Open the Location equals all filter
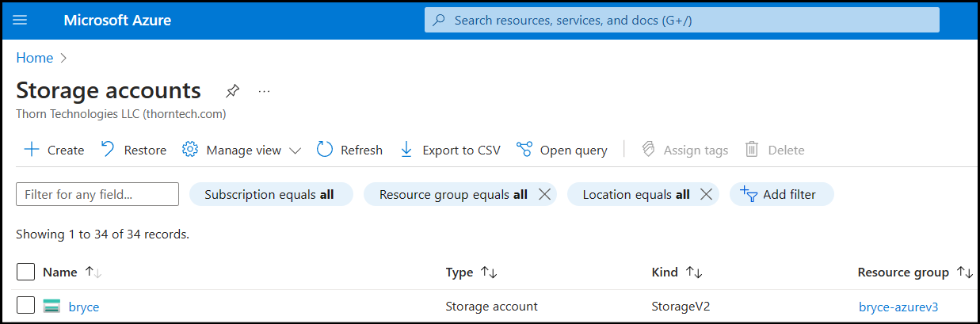Viewport: 980px width, 324px height. point(636,194)
